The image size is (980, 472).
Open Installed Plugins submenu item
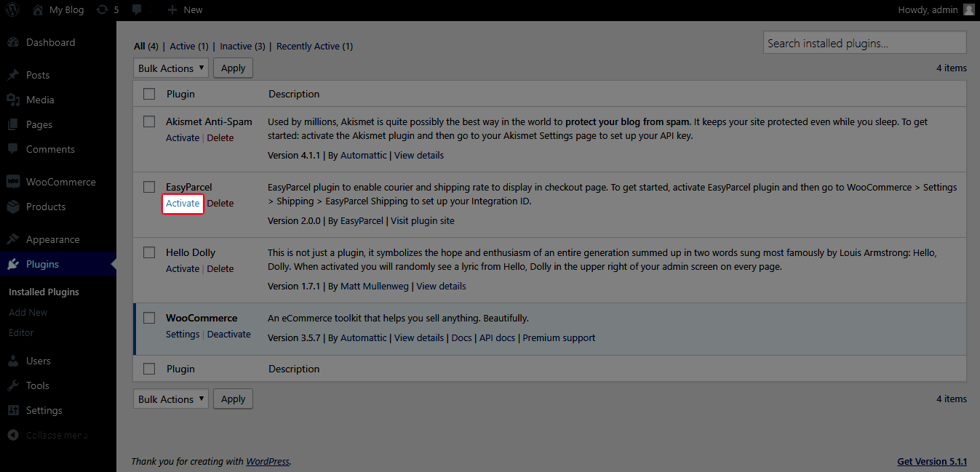pos(44,292)
